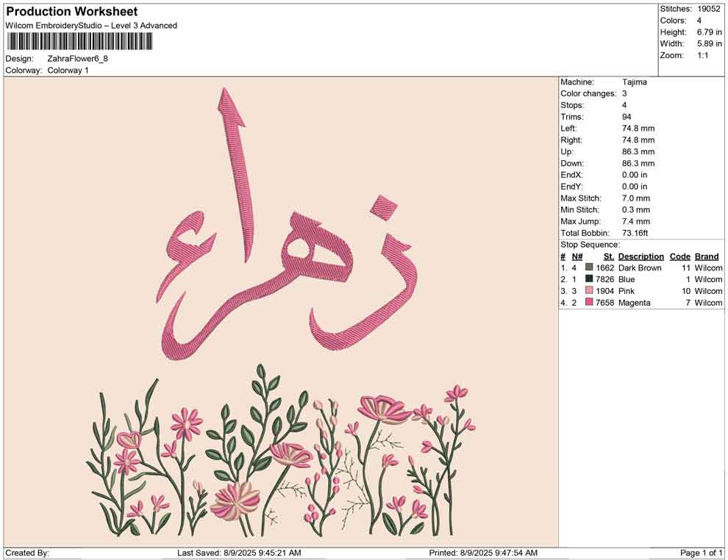Click the Pink thread color swatch

pos(589,291)
